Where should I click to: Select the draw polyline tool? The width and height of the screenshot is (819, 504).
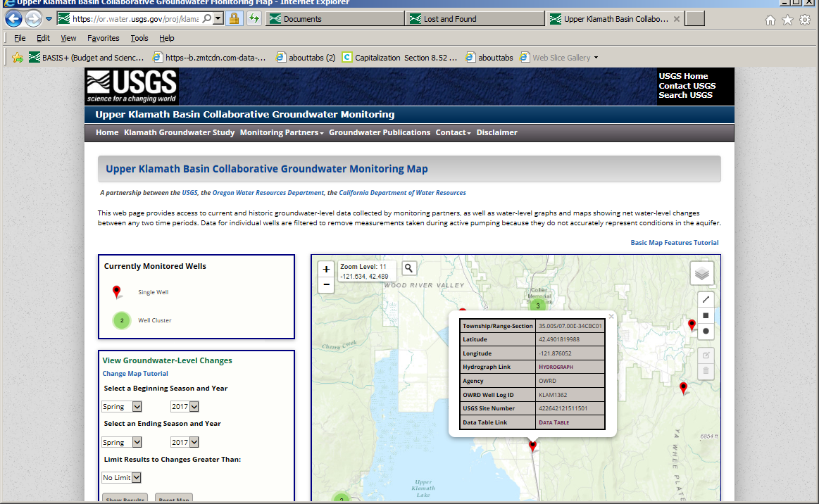(x=706, y=300)
